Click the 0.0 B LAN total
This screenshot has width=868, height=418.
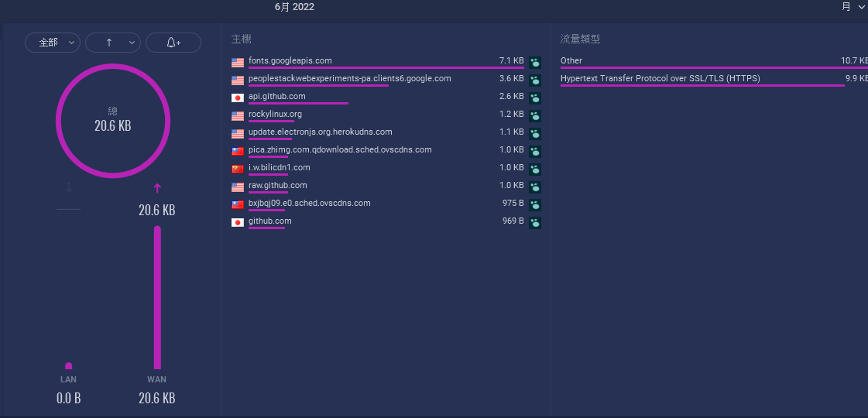point(69,398)
